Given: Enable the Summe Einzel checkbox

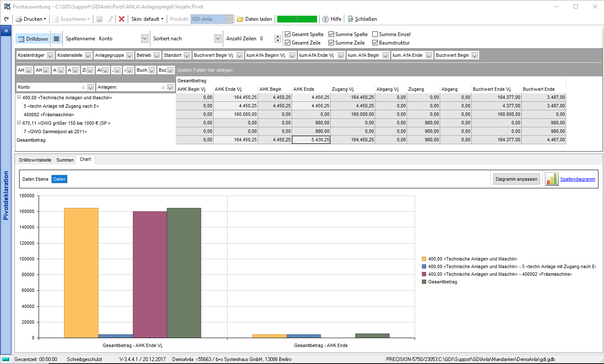Looking at the screenshot, I should [x=375, y=34].
